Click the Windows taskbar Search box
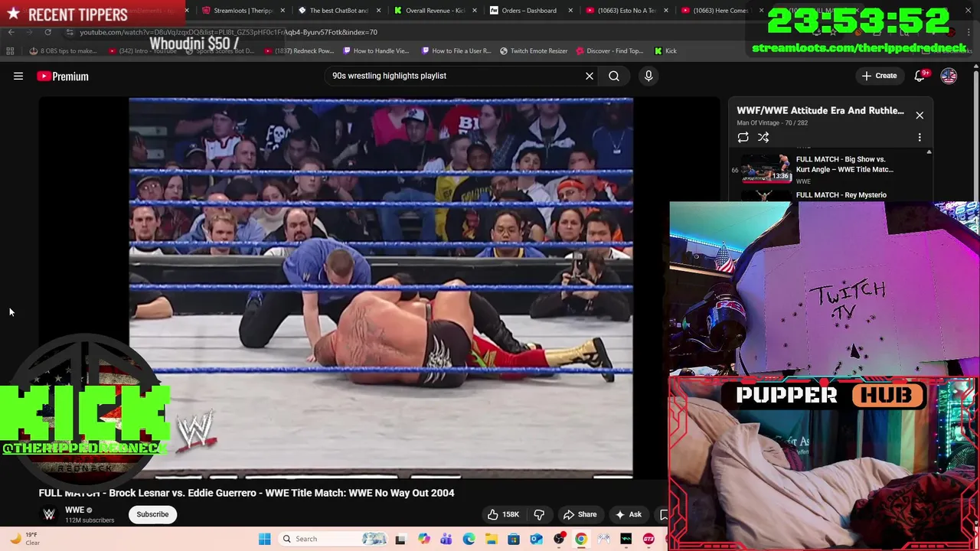The height and width of the screenshot is (551, 980). (332, 539)
